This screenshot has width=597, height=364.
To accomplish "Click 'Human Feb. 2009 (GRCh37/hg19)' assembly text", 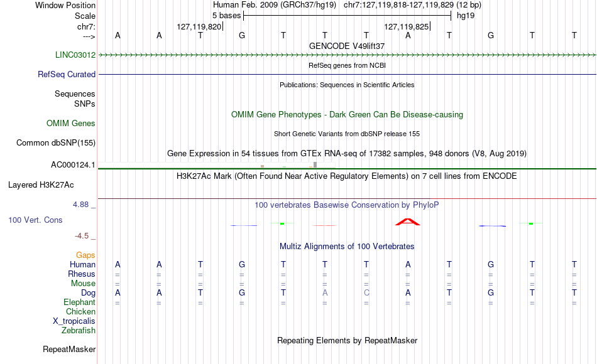I will click(275, 5).
